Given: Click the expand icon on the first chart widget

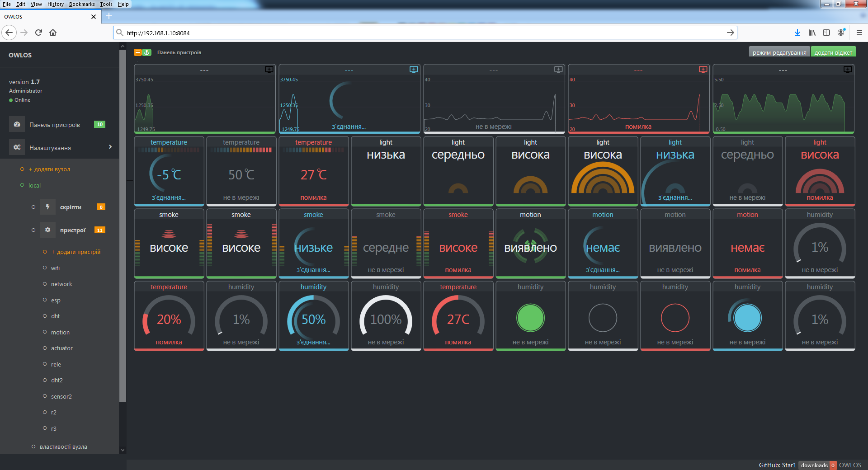Looking at the screenshot, I should [269, 70].
